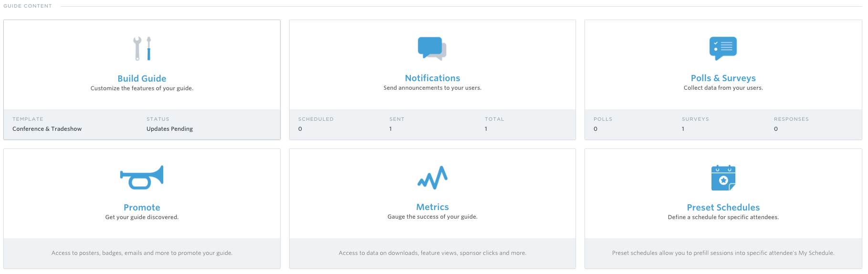Click the trumpet Promote icon

click(142, 177)
